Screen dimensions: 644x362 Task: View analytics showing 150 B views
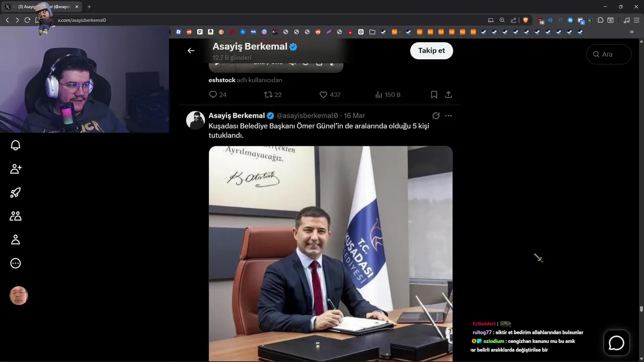[x=387, y=95]
